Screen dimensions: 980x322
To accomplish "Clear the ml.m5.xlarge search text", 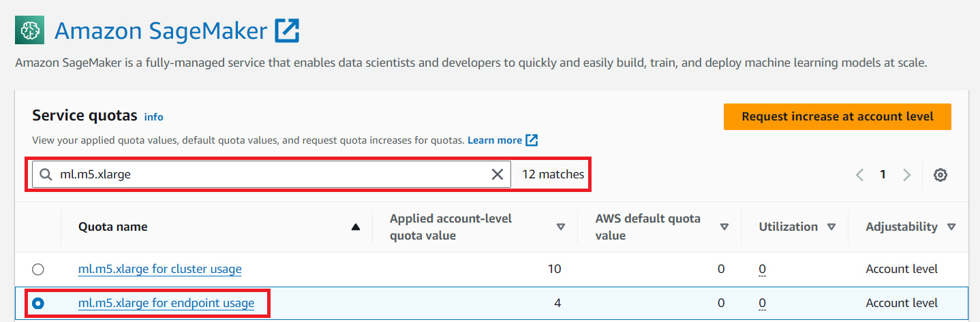I will [497, 174].
